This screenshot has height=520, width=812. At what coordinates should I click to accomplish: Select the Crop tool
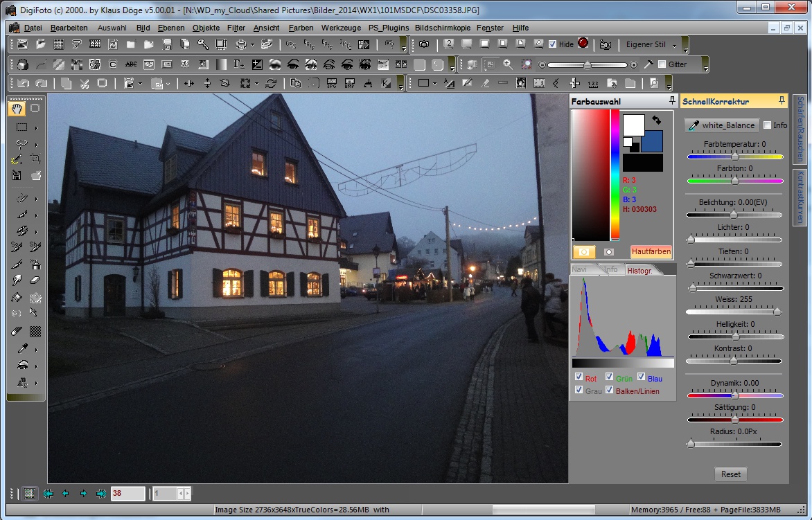35,157
